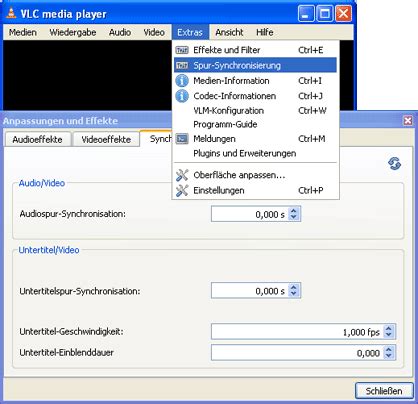Close the VLC media player window
The image size is (418, 404).
point(343,14)
